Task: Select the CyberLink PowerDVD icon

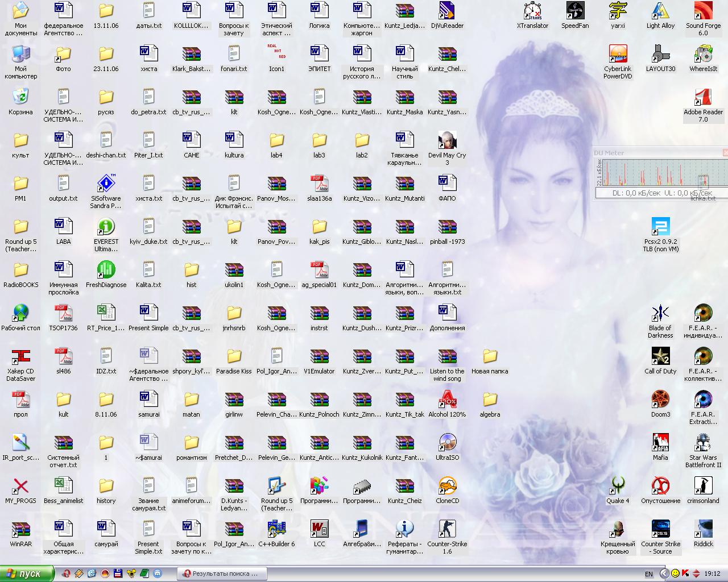Action: coord(618,55)
